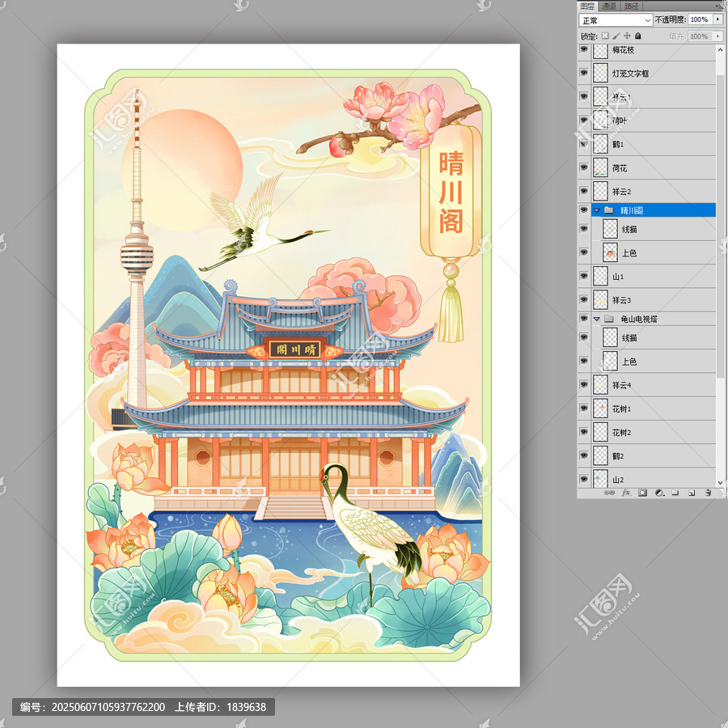Switch to the 图层 tab
Image resolution: width=728 pixels, height=728 pixels.
[x=587, y=6]
